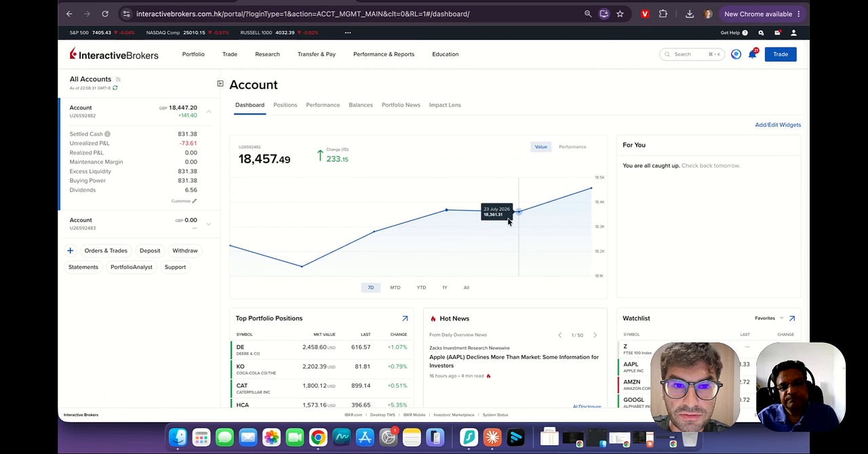This screenshot has height=454, width=868.
Task: Select the MTD chart range
Action: pos(395,287)
